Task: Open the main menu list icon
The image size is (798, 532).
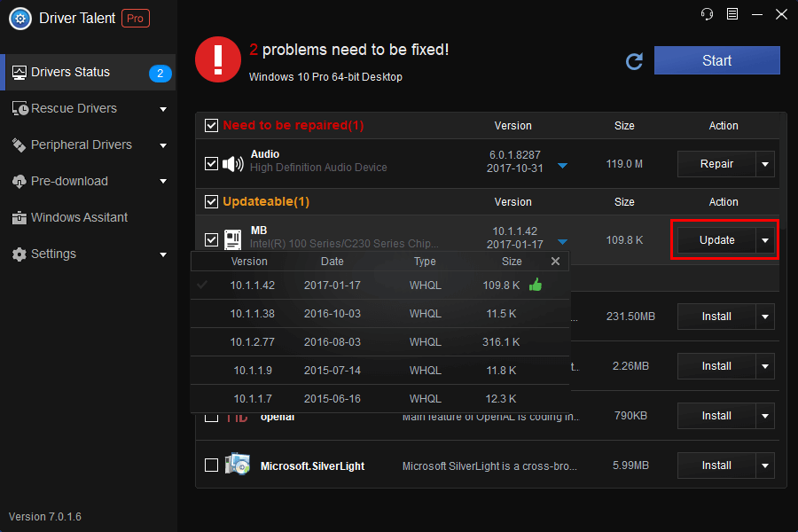Action: click(x=732, y=14)
